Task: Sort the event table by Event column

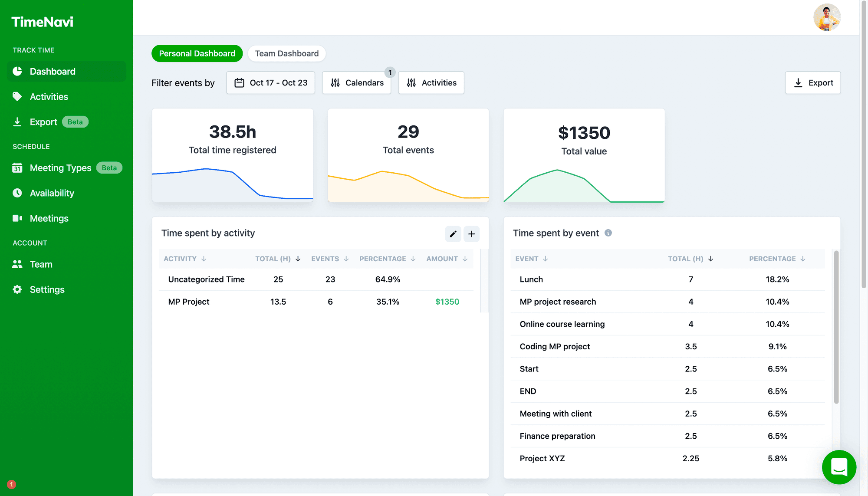Action: pyautogui.click(x=532, y=259)
